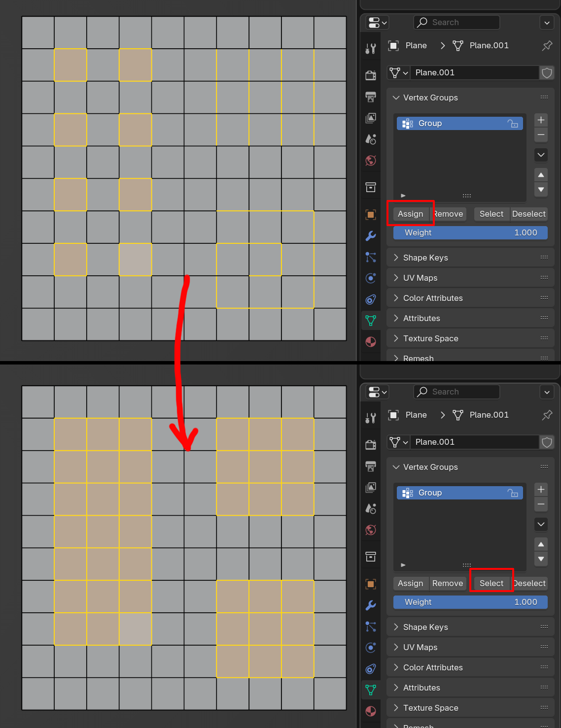Open View Layer tab in upper panel
Screen dimensions: 561x728
[x=371, y=118]
